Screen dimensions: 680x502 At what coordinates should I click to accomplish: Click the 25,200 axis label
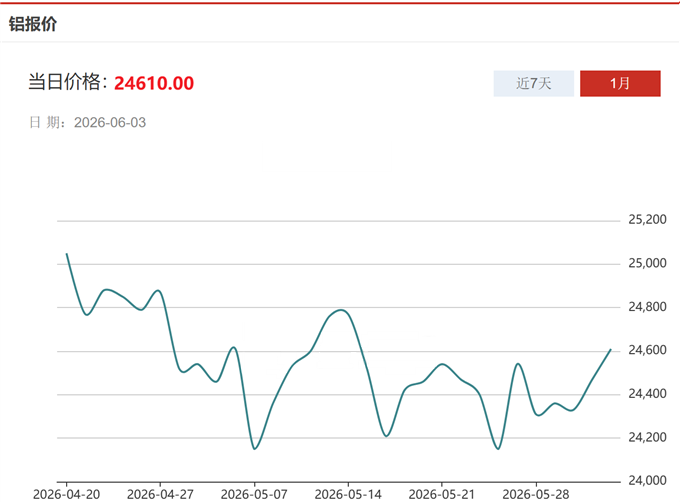pos(647,219)
